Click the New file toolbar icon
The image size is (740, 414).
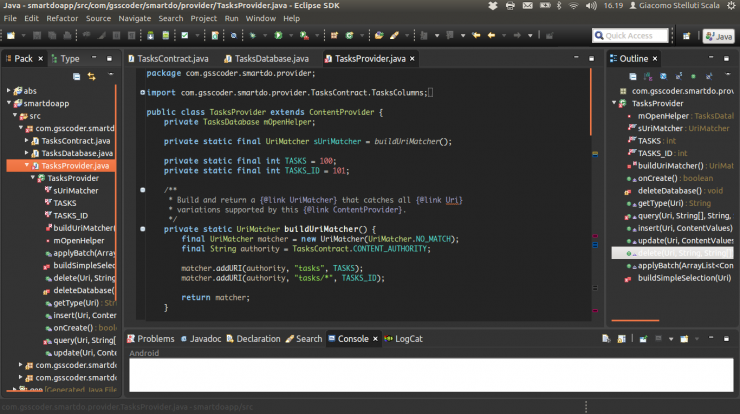(x=11, y=35)
